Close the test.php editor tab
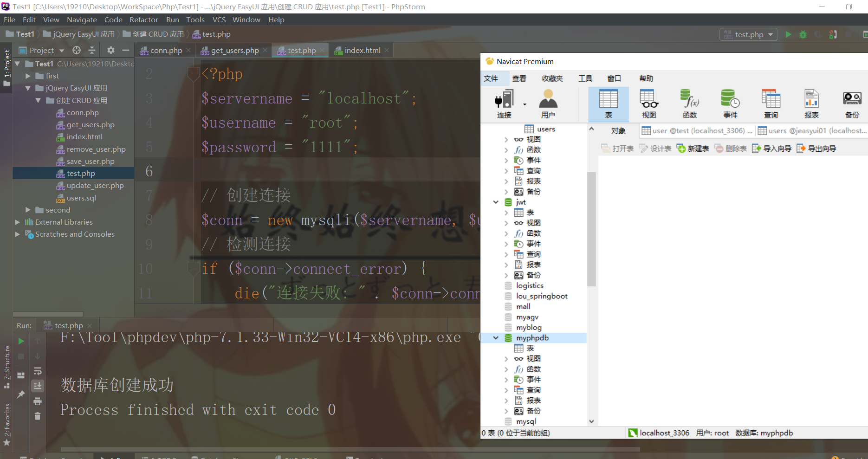Viewport: 868px width, 459px height. pyautogui.click(x=323, y=50)
